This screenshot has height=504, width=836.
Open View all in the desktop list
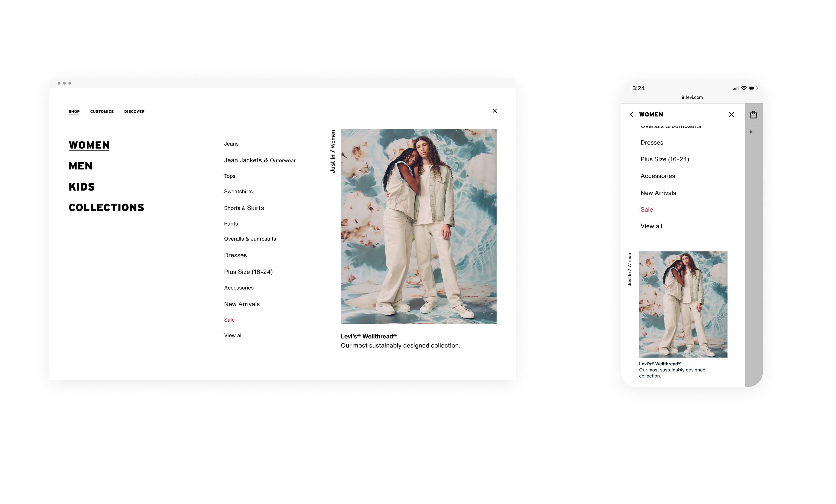tap(233, 335)
